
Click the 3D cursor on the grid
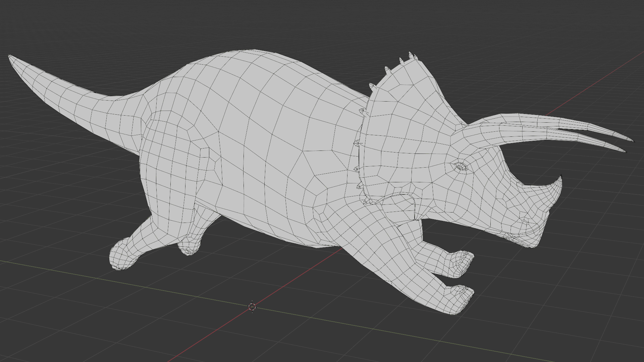pos(252,307)
